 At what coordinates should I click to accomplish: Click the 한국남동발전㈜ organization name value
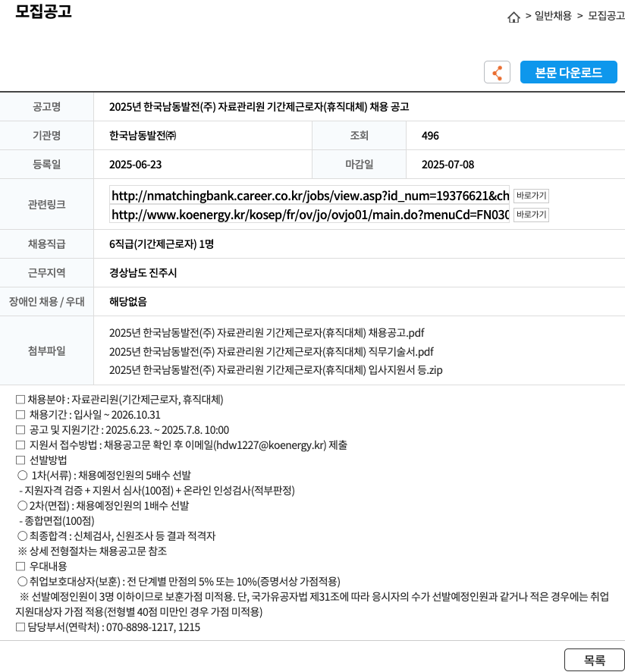(143, 136)
